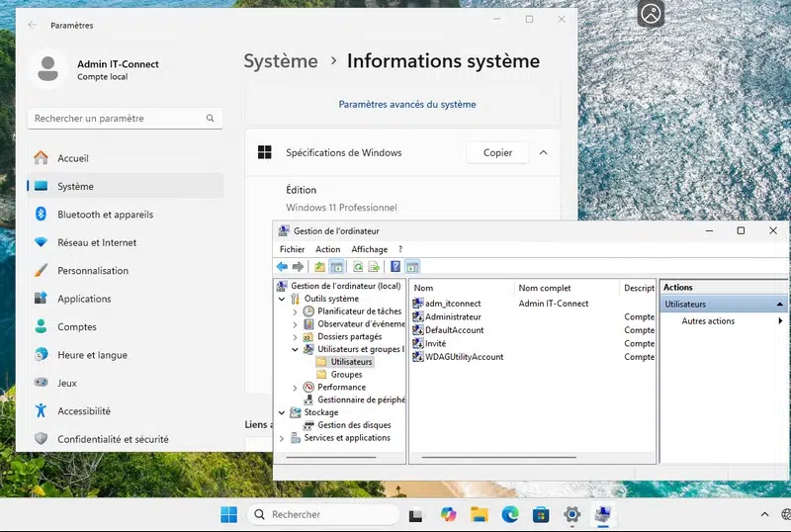
Task: Open File Explorer from the taskbar
Action: click(x=480, y=514)
